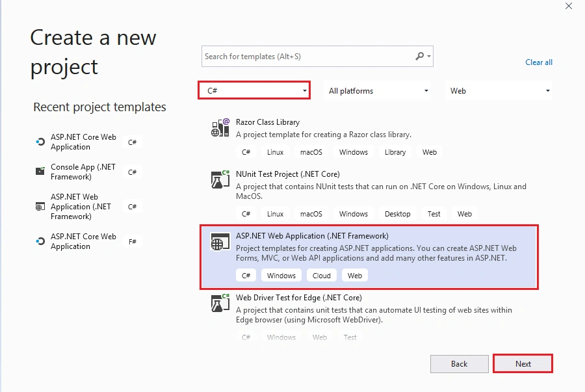Click the ASP.NET Web Application globe icon
Image resolution: width=585 pixels, height=392 pixels.
point(220,242)
